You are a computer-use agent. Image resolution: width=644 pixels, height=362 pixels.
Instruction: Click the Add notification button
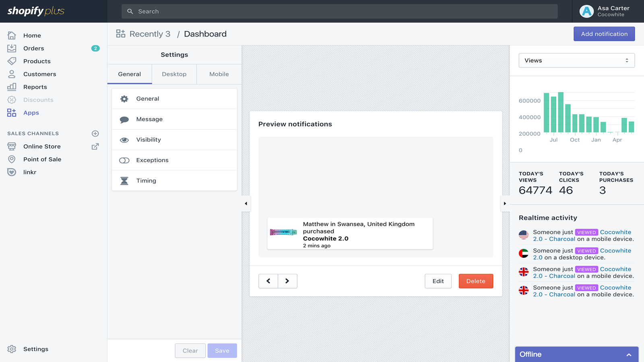point(604,34)
